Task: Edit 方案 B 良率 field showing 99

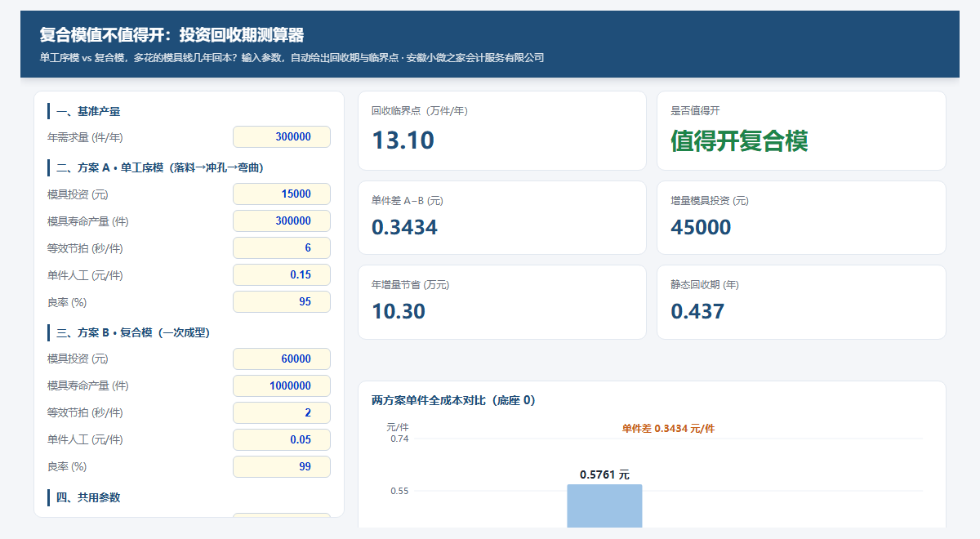Action: coord(282,467)
